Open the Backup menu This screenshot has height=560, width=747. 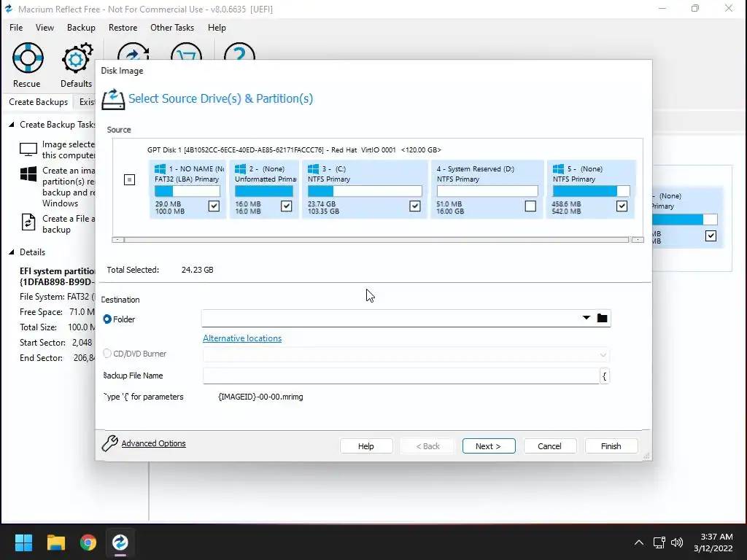point(81,28)
